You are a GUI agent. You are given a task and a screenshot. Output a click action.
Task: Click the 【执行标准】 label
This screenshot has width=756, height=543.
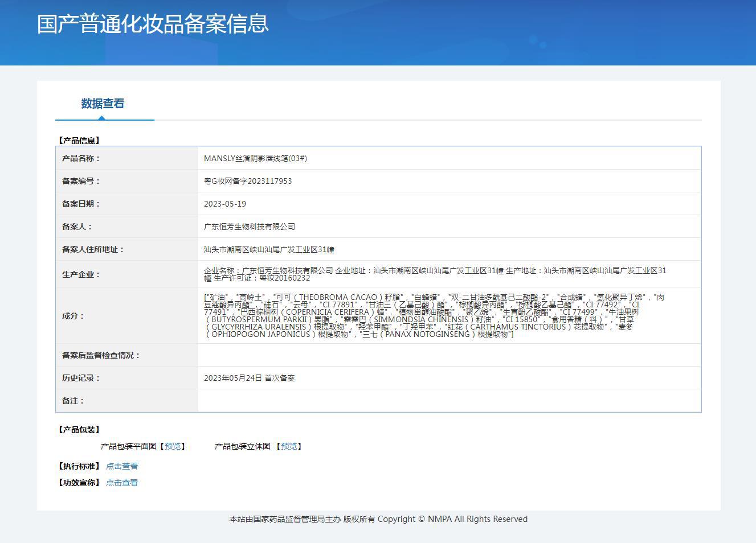coord(79,466)
